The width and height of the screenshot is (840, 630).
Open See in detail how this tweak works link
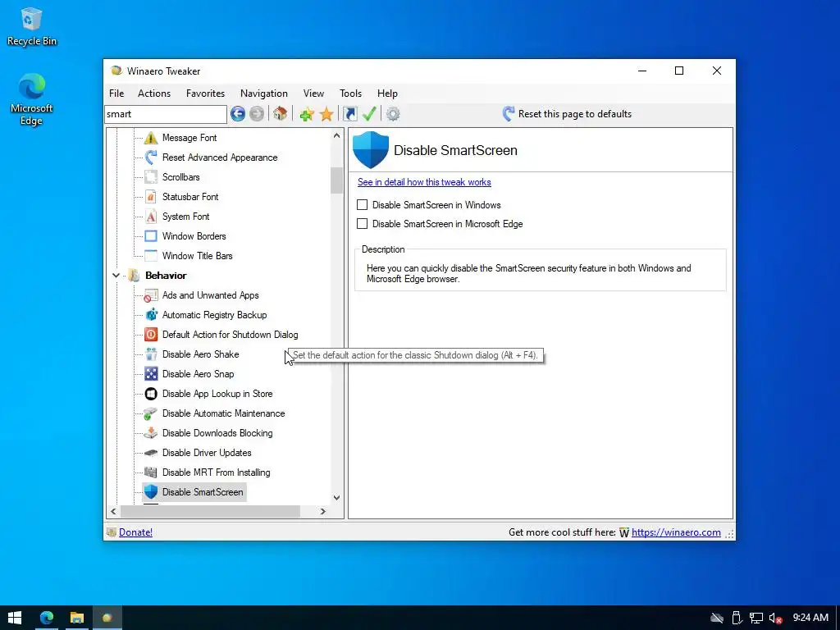coord(424,182)
